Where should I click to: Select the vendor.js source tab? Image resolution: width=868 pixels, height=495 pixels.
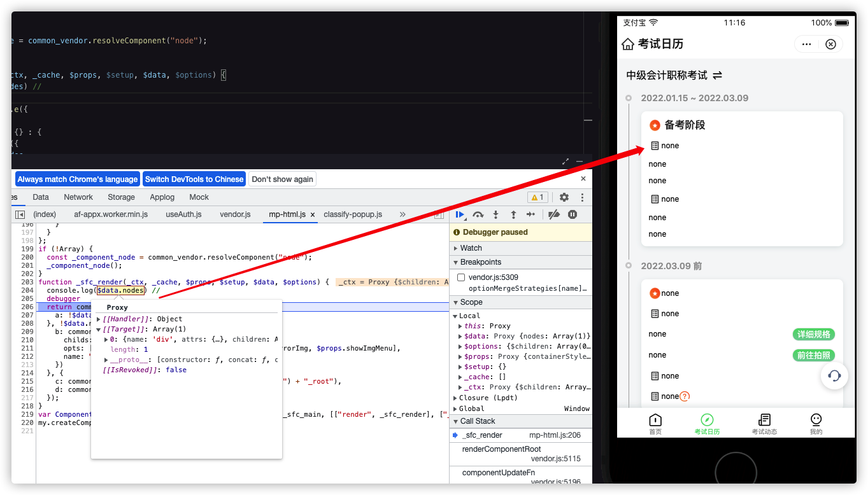tap(236, 214)
